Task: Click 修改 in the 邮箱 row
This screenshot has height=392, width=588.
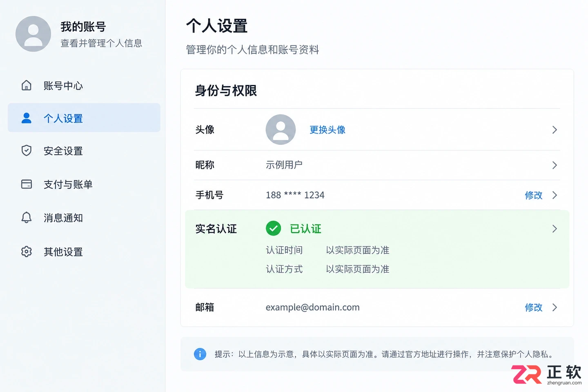Action: tap(534, 307)
